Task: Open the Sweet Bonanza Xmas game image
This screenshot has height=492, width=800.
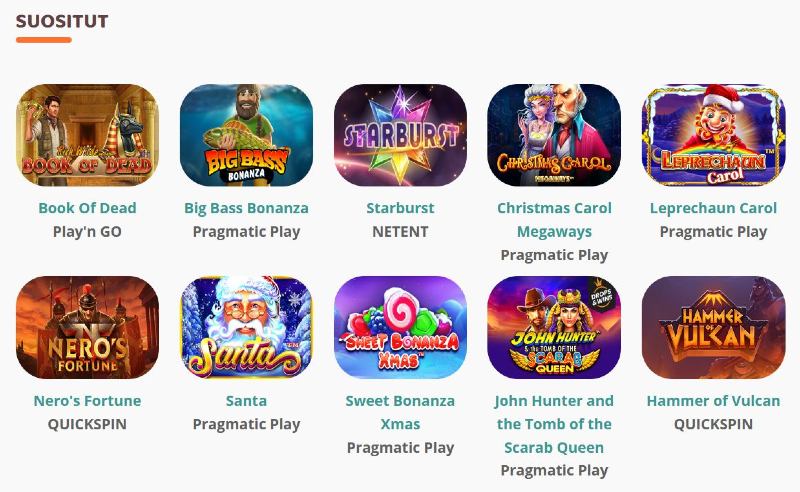Action: click(x=401, y=328)
